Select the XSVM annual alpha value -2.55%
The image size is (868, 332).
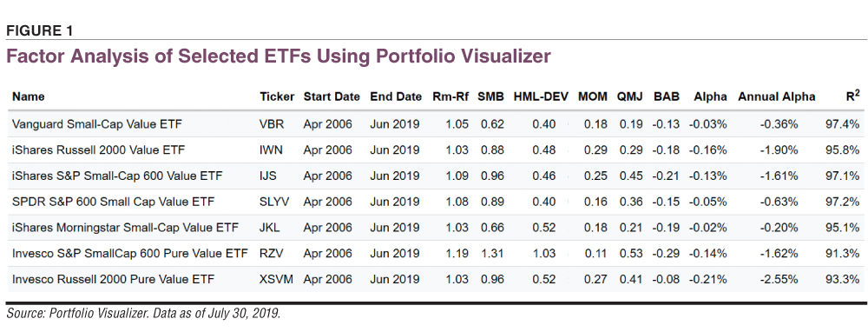(779, 279)
